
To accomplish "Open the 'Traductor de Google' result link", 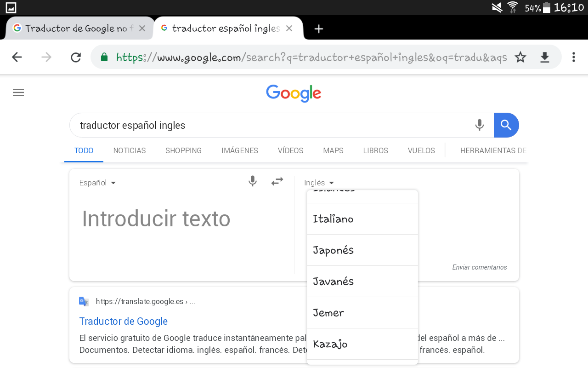I will pyautogui.click(x=124, y=321).
